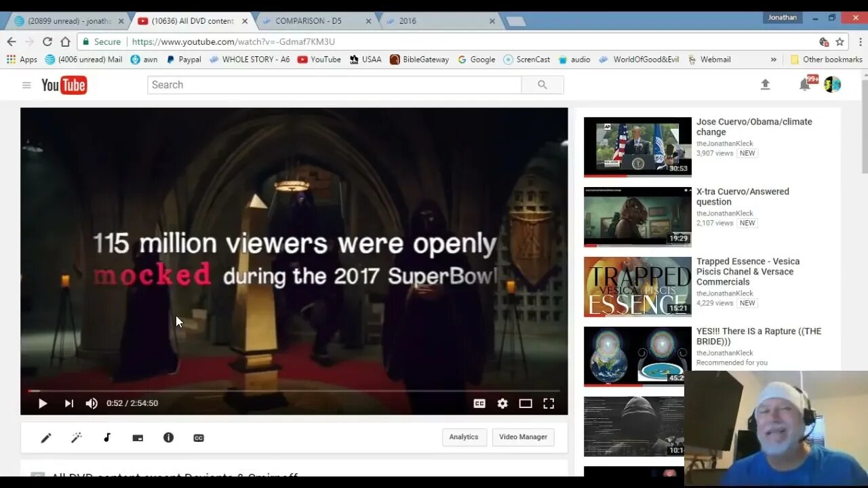Open the 'X-tra Cuervo/Answered question' title link
The image size is (868, 488).
tap(743, 197)
